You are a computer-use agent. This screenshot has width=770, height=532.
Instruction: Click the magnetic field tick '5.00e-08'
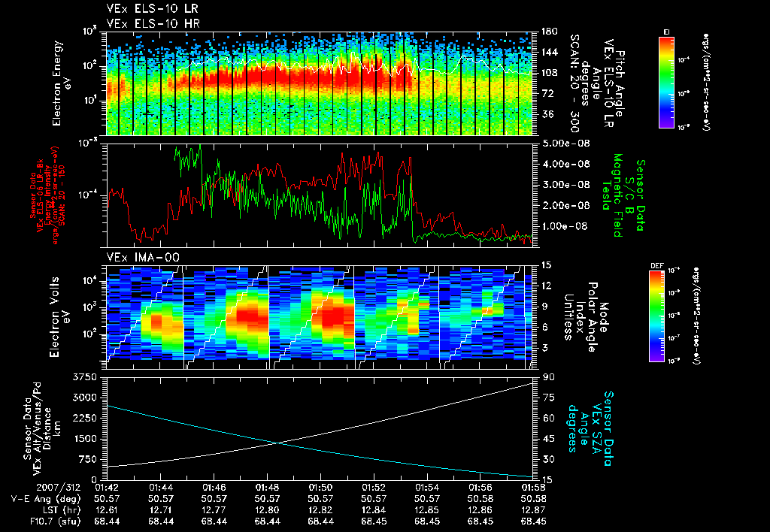pyautogui.click(x=566, y=144)
